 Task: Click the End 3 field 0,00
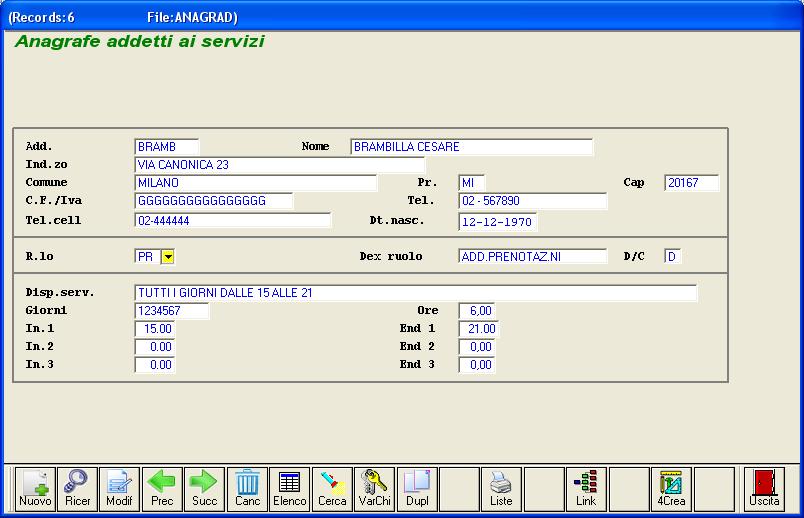click(477, 365)
